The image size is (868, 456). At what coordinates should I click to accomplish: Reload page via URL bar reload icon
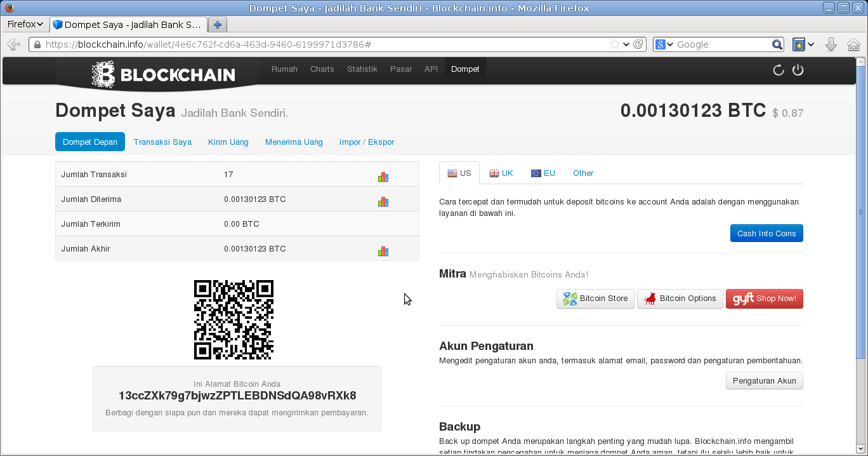[638, 44]
